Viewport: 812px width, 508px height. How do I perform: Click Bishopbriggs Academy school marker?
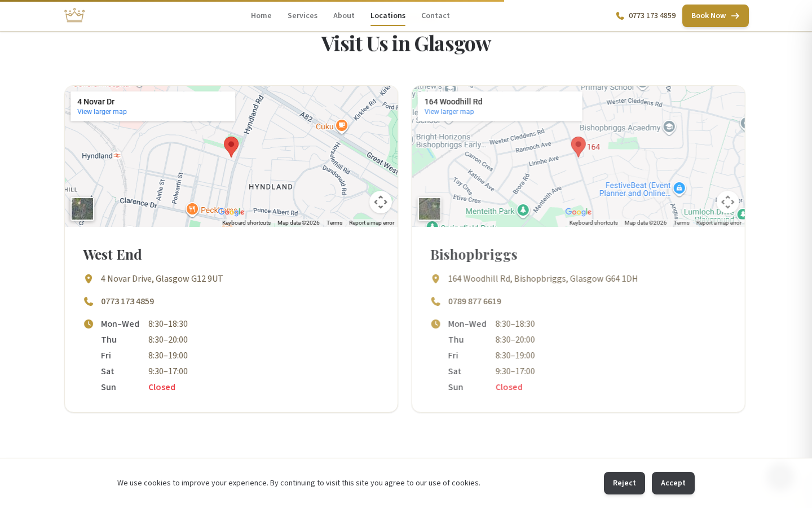669,127
